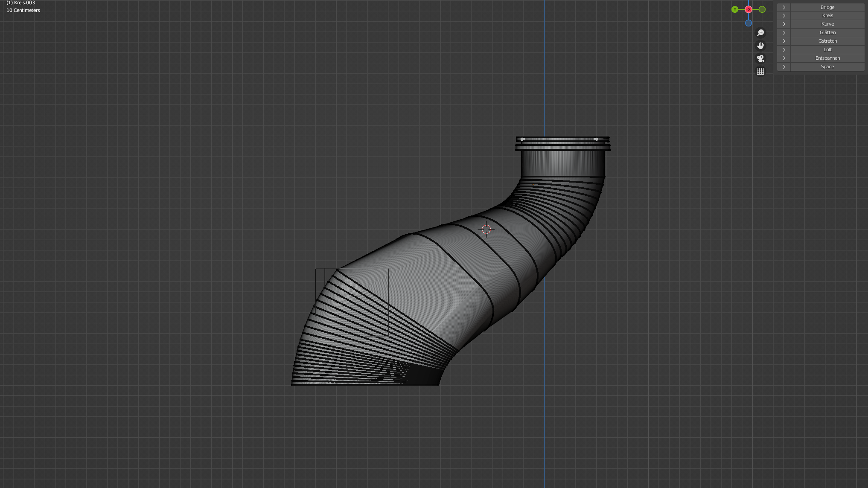Click the dark green negative Y circle
This screenshot has height=488, width=868.
click(762, 9)
